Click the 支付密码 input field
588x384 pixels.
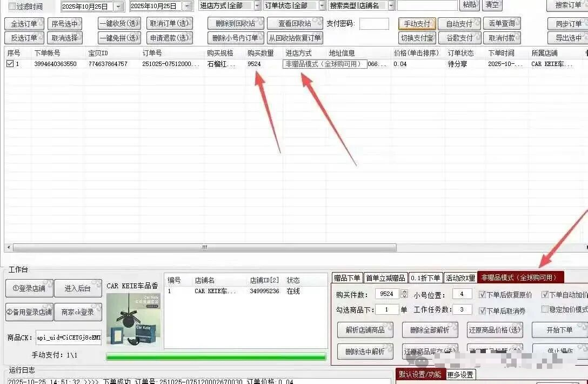[374, 24]
